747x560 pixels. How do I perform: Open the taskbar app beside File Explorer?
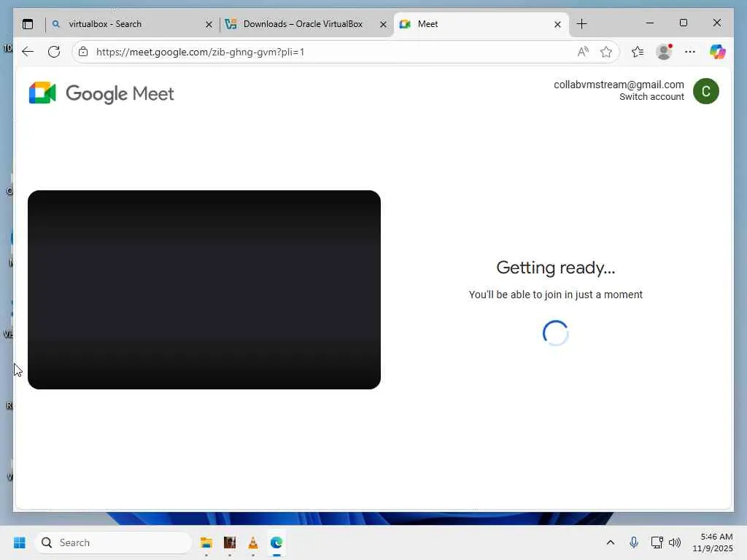pos(230,542)
